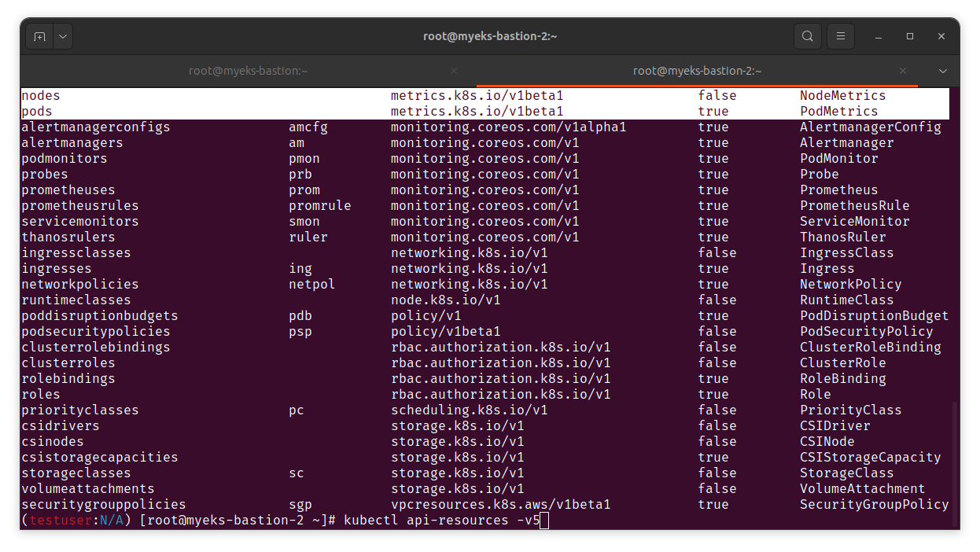Click the 'rolebindings' resource name
The width and height of the screenshot is (980, 552).
(68, 378)
